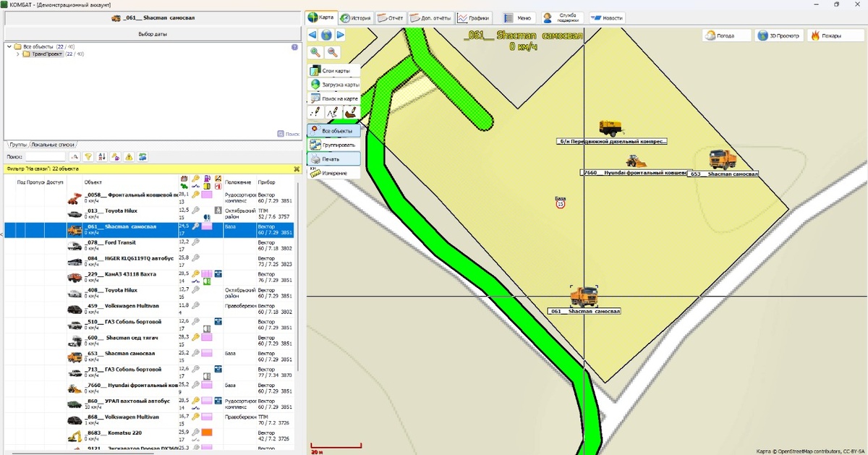Select the _013_ Toyota Hilux row
Image resolution: width=868 pixels, height=455 pixels.
(148, 213)
